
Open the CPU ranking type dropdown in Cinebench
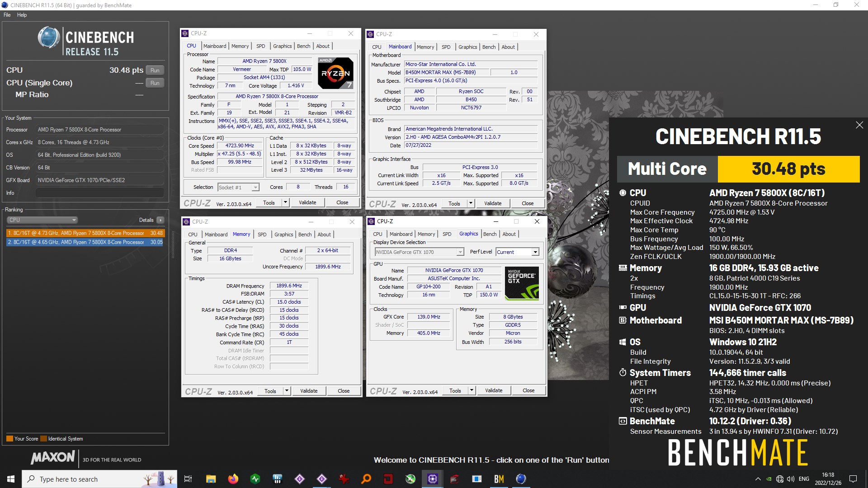(x=42, y=220)
